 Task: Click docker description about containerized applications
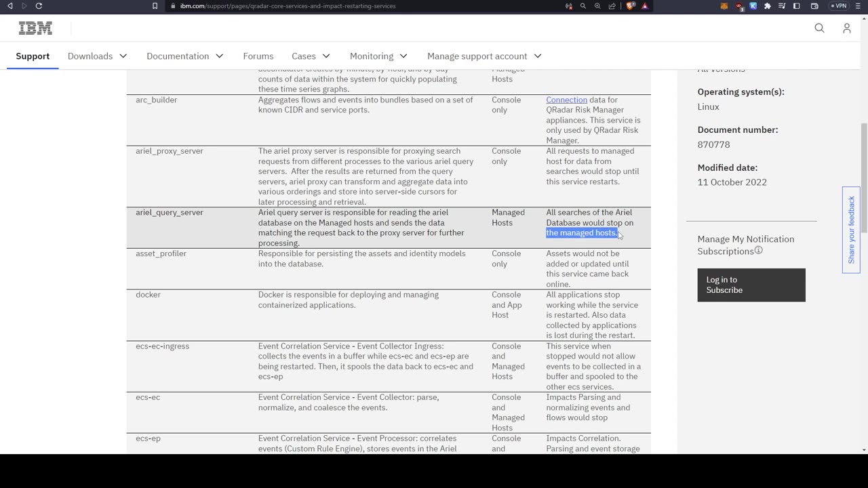point(349,300)
